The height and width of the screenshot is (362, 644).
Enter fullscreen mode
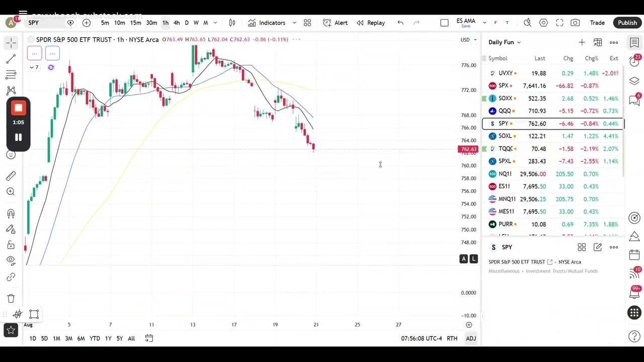point(559,23)
